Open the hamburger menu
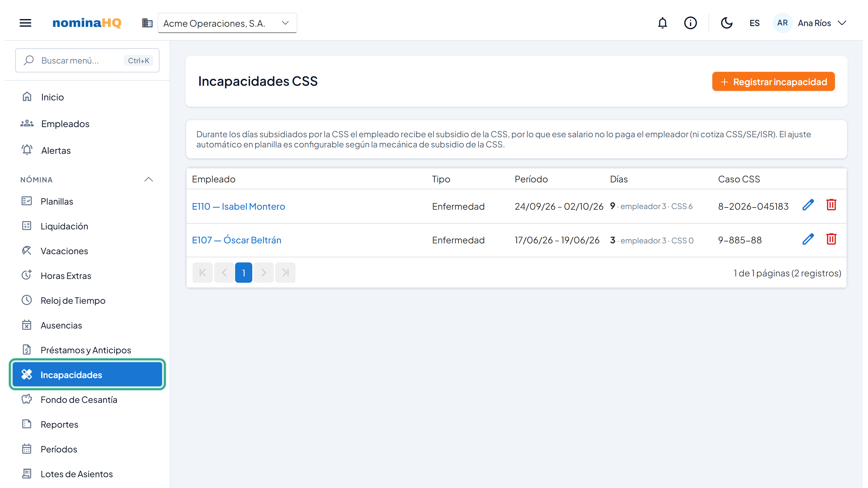 point(25,23)
